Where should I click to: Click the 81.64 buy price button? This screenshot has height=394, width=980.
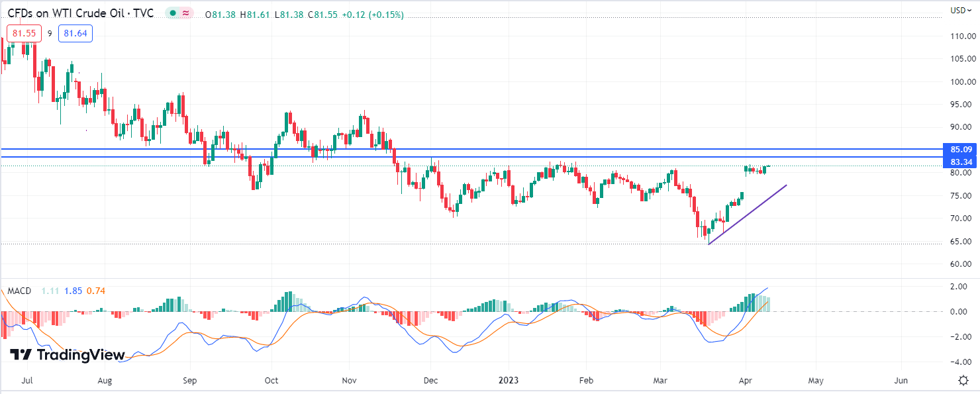pyautogui.click(x=75, y=33)
